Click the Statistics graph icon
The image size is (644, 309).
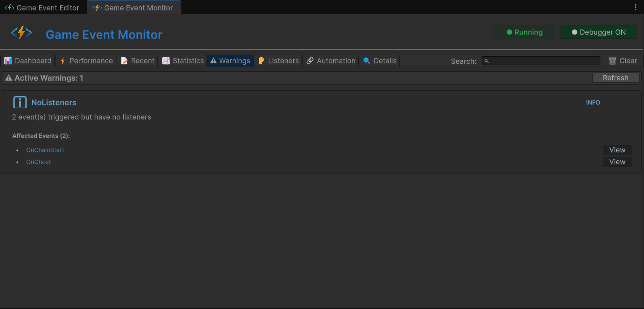pos(166,61)
